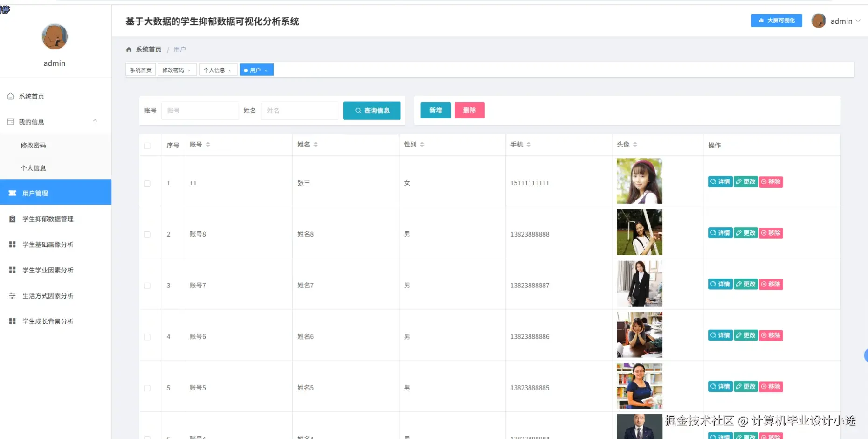
Task: Check the row checkbox for 张三
Action: [147, 183]
